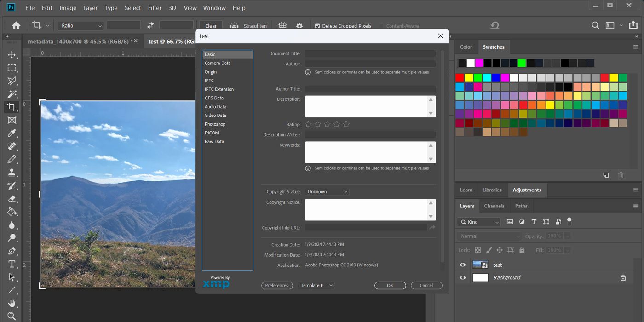Select the Move tool
This screenshot has height=322, width=644.
point(12,55)
